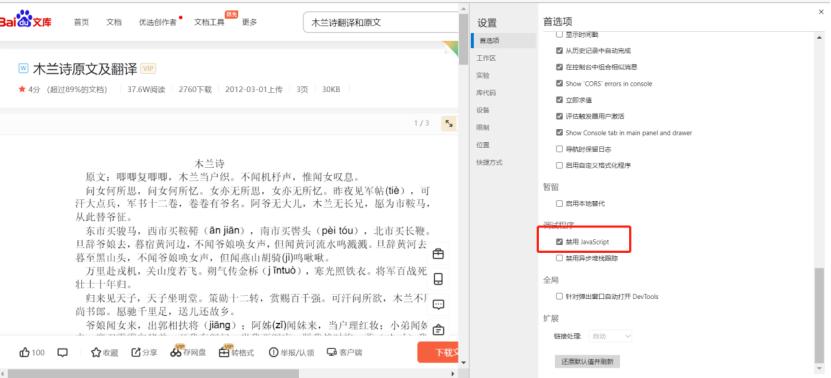
Task: Uncheck Show 'CORS' errors in console
Action: pyautogui.click(x=559, y=84)
